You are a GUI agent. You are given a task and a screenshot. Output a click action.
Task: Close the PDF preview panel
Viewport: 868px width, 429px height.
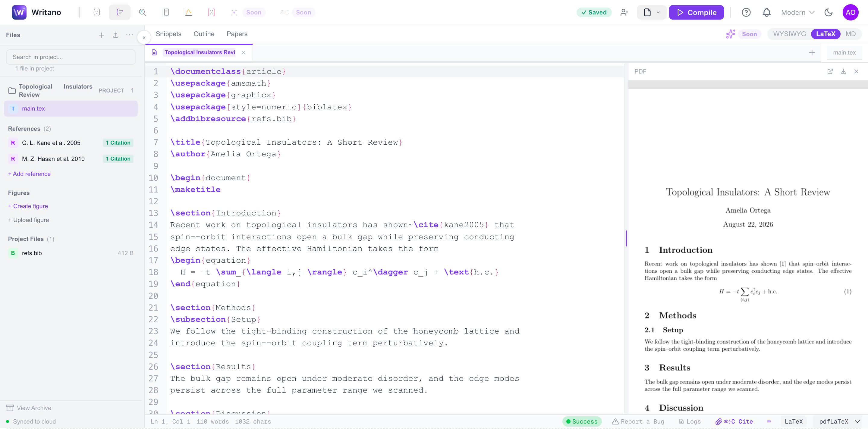[857, 71]
